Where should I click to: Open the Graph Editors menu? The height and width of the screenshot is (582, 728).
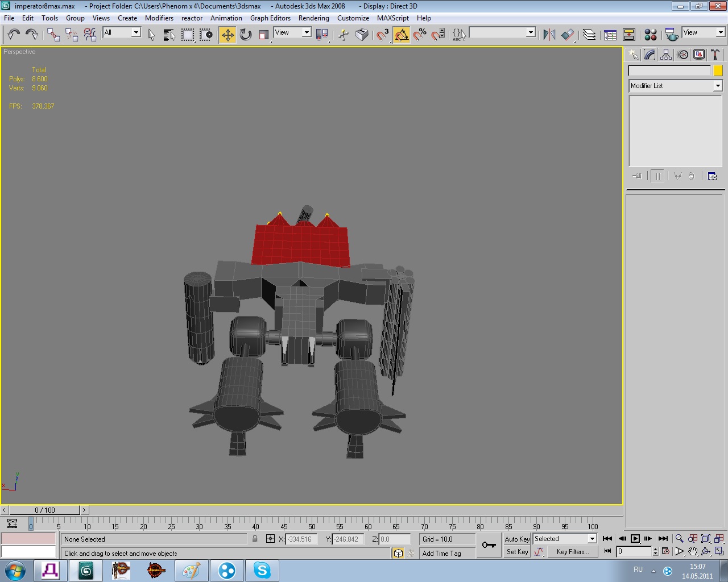[270, 18]
